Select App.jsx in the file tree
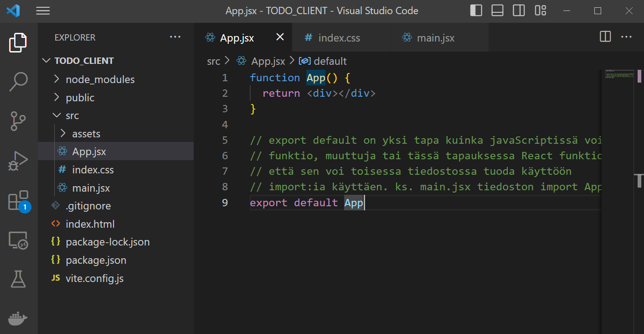 (116, 151)
